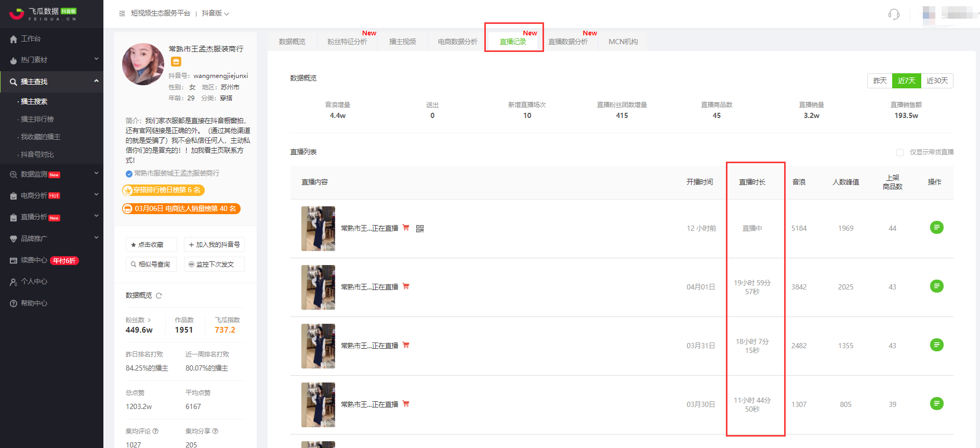The height and width of the screenshot is (448, 980).
Task: Click the blue verified badge icon
Action: [129, 174]
